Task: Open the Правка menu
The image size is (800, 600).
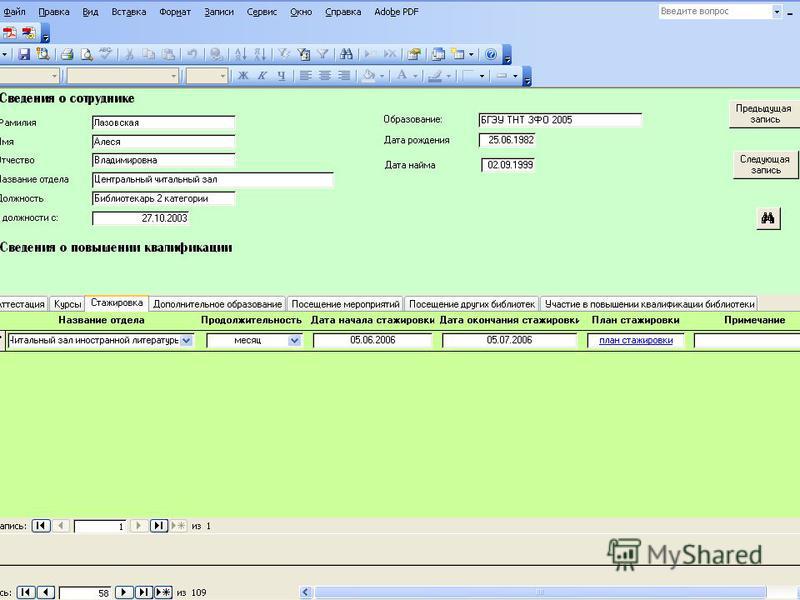Action: [54, 11]
